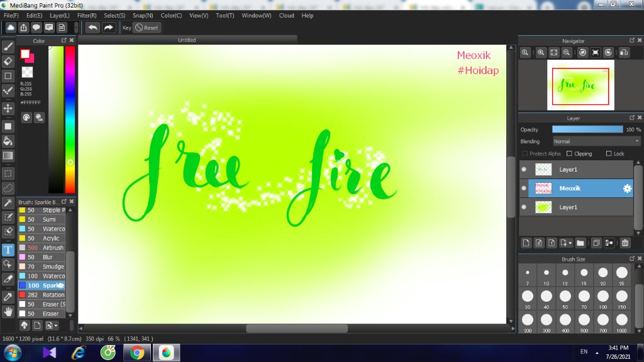Expand toolbar overflow handle next to document icon
The width and height of the screenshot is (644, 362).
[76, 28]
